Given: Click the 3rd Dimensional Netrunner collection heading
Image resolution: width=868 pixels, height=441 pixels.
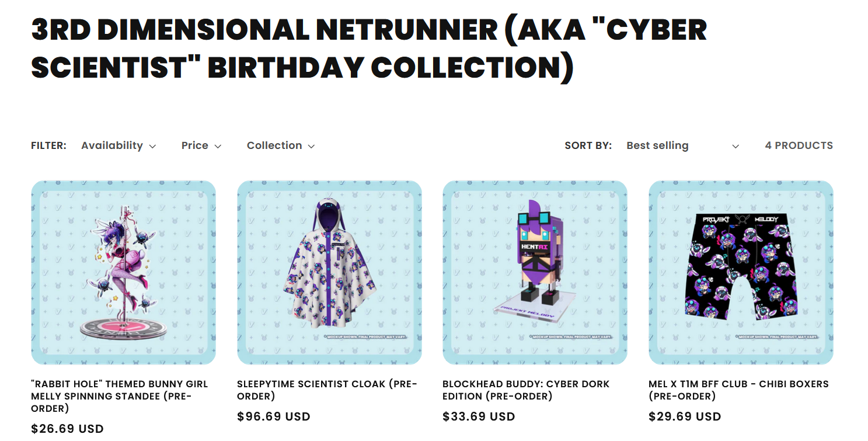Looking at the screenshot, I should tap(369, 48).
